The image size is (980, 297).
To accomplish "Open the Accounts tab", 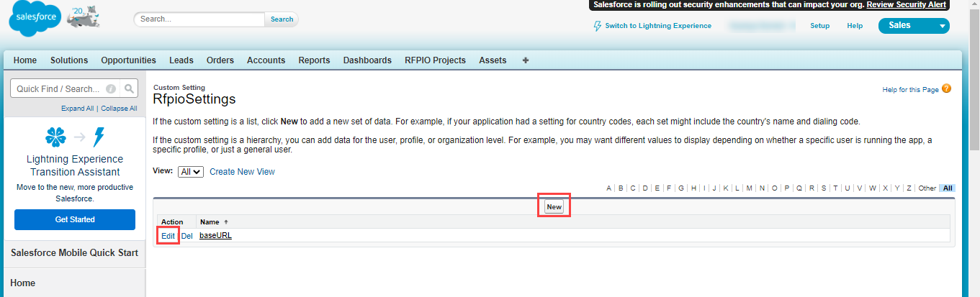I will coord(266,60).
